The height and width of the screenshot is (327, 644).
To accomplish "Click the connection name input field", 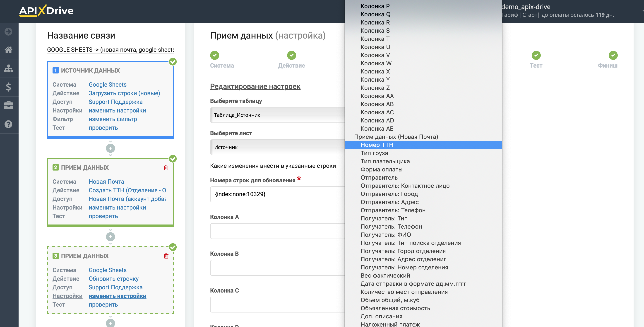I will tap(111, 50).
